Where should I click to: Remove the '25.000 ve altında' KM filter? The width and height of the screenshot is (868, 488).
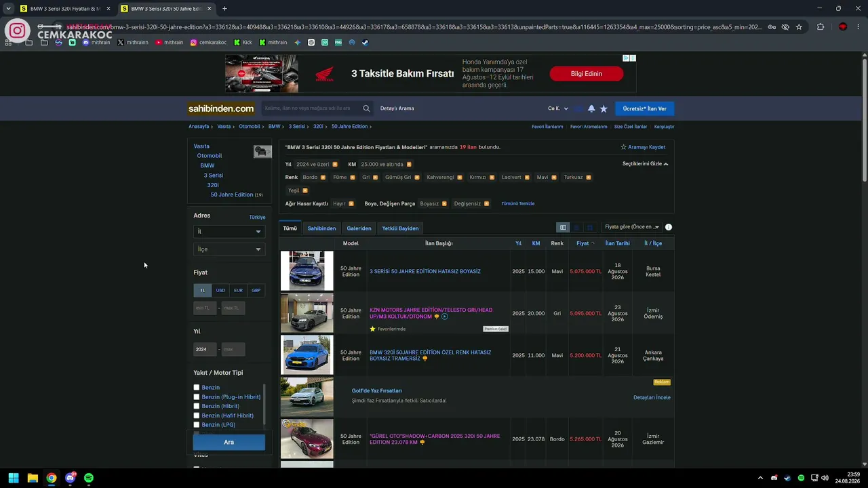(x=409, y=164)
